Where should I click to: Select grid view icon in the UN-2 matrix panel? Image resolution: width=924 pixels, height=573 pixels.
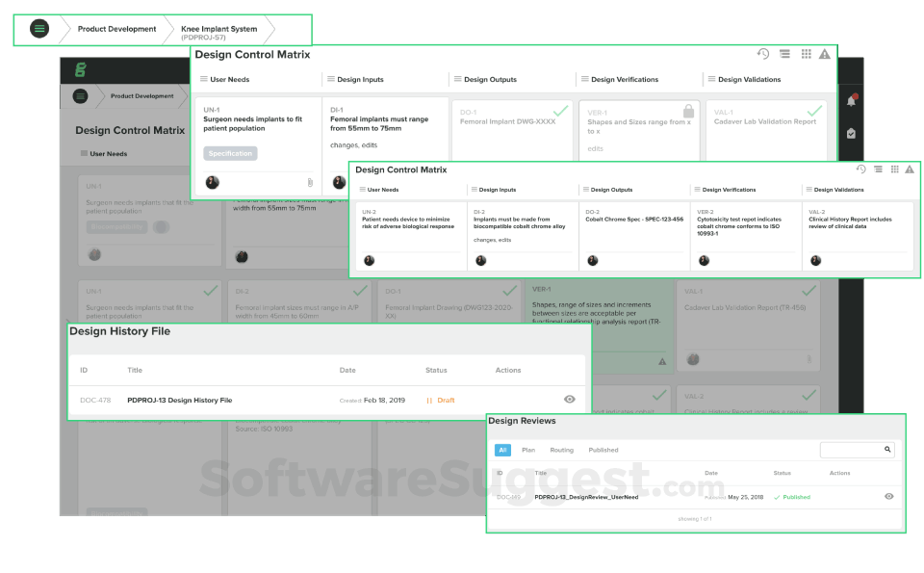894,169
